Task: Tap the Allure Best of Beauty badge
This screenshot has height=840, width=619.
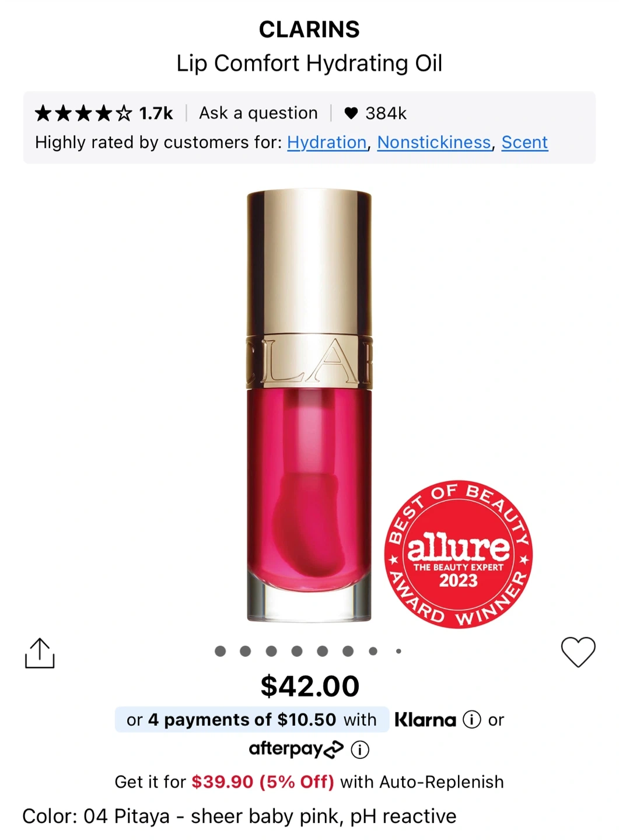Action: tap(459, 554)
